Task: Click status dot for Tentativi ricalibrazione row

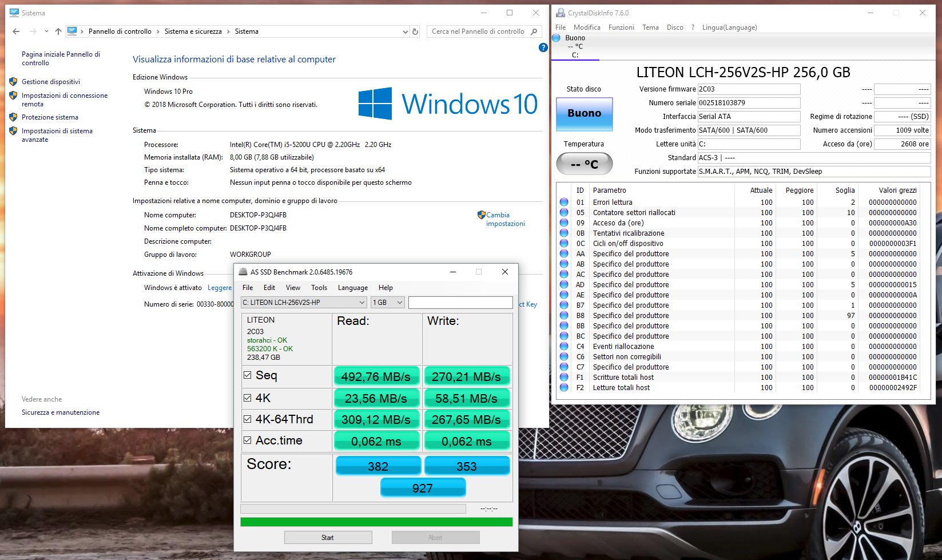Action: pyautogui.click(x=564, y=233)
